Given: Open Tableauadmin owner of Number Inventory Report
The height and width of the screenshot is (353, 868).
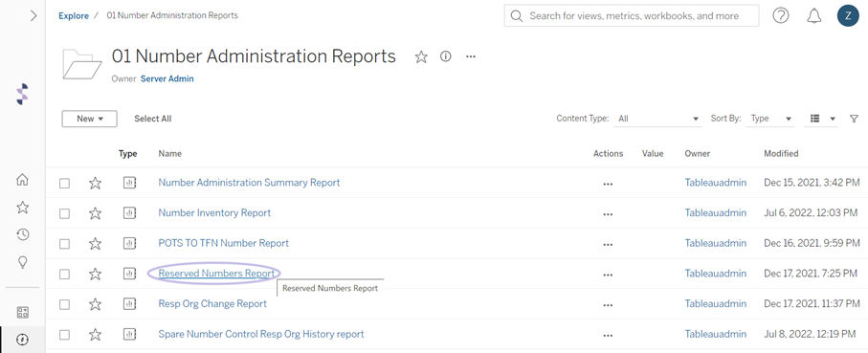Looking at the screenshot, I should (x=715, y=213).
